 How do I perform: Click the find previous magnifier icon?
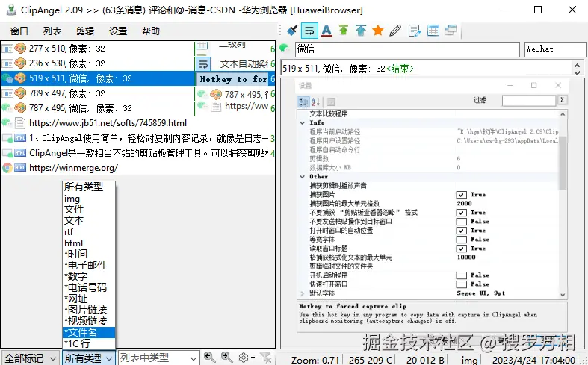tap(209, 357)
